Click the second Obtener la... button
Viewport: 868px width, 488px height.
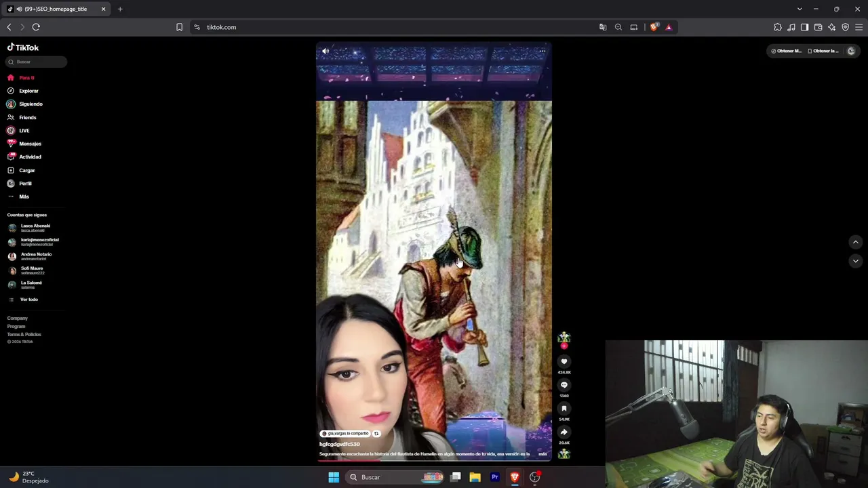point(823,51)
